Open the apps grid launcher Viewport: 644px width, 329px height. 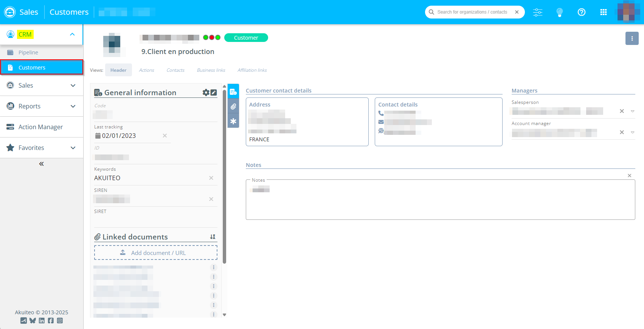(604, 12)
